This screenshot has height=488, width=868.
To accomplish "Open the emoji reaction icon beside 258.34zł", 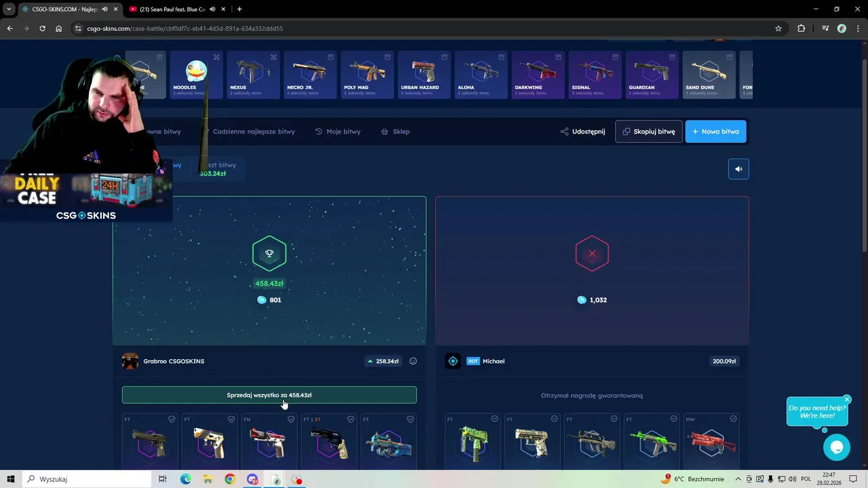I will (x=413, y=361).
